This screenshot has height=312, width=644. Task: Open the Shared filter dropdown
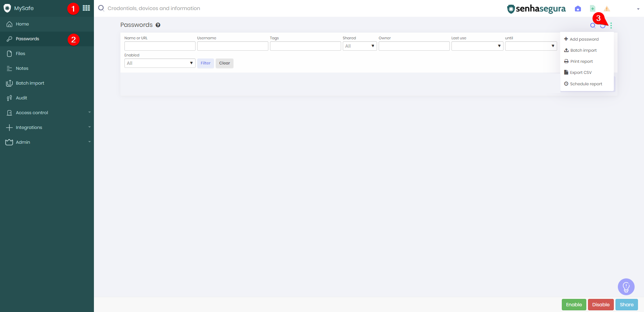coord(360,46)
